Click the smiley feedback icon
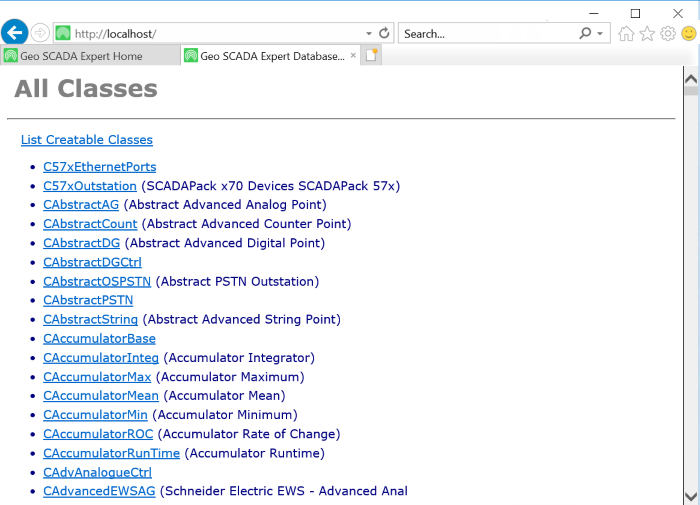Screen dimensions: 700x505 (x=689, y=33)
